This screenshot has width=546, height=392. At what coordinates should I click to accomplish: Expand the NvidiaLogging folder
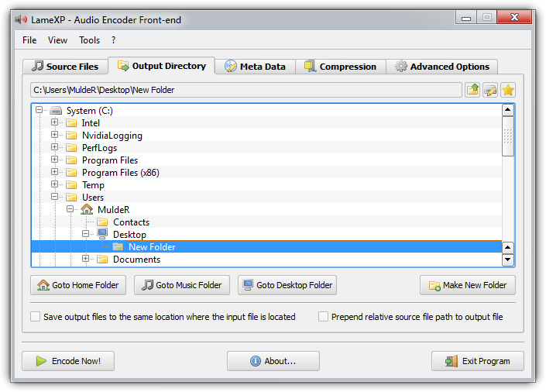click(54, 135)
